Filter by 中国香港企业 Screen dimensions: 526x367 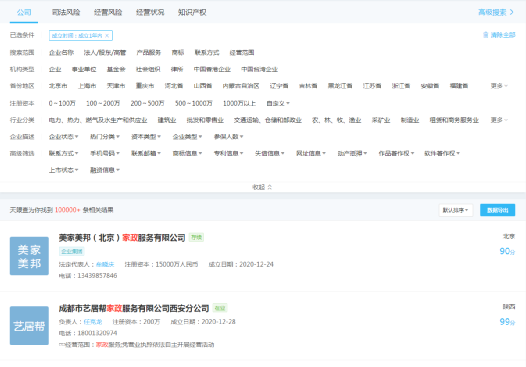click(212, 69)
